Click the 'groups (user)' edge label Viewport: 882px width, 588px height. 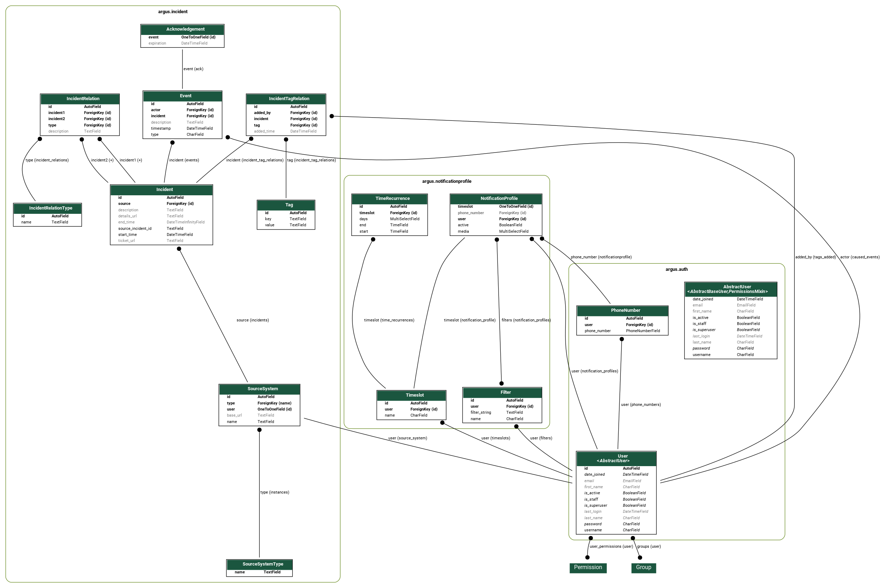(649, 547)
